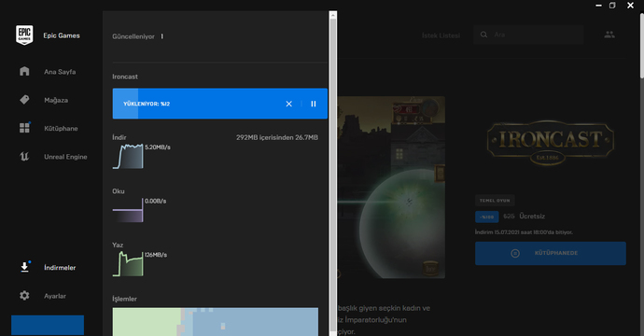Open the friends icon at top right
The height and width of the screenshot is (336, 644).
(x=609, y=35)
